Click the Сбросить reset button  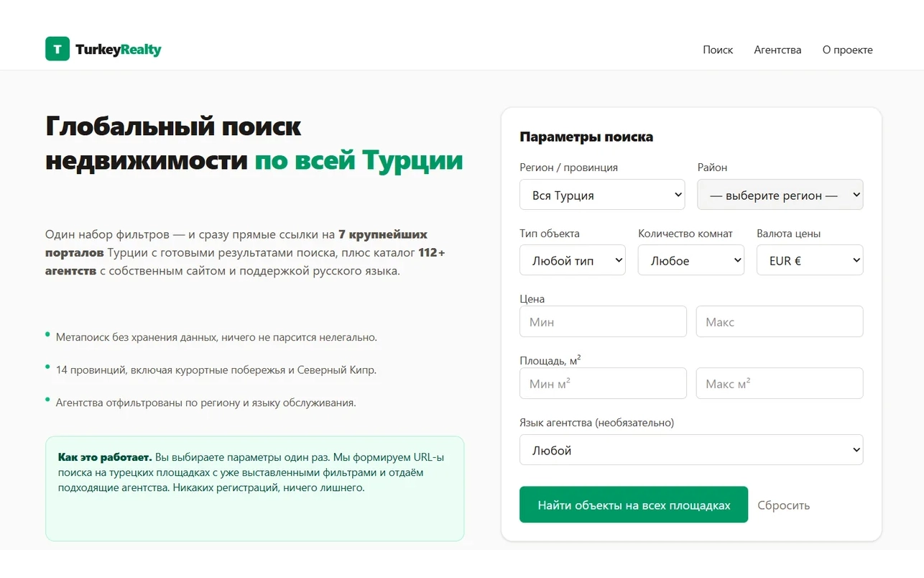click(783, 505)
